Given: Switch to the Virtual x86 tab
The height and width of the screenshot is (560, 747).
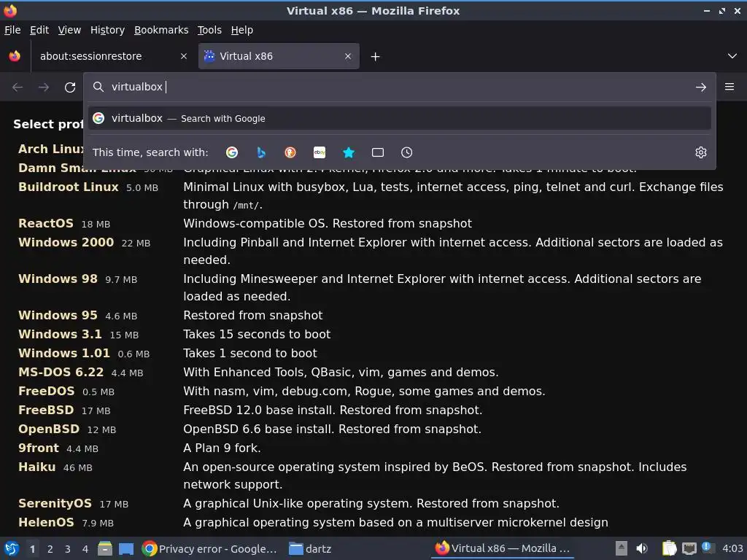Looking at the screenshot, I should click(279, 56).
